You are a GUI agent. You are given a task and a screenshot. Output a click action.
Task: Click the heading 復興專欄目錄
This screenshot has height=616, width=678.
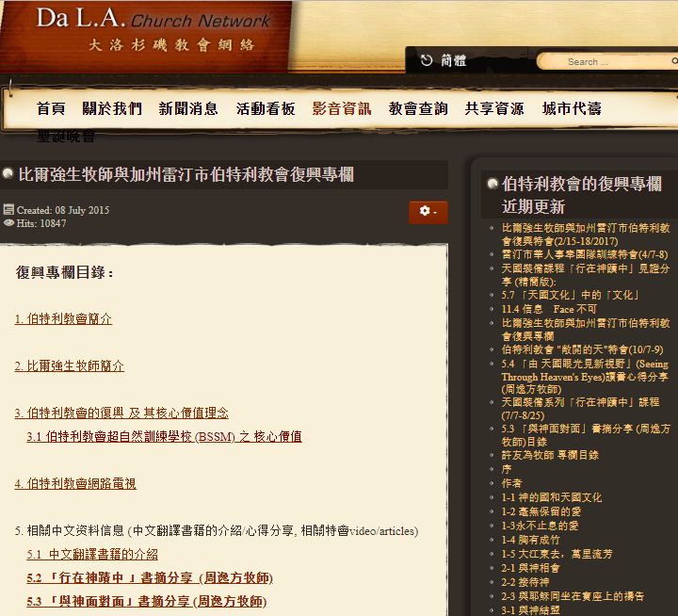(65, 272)
